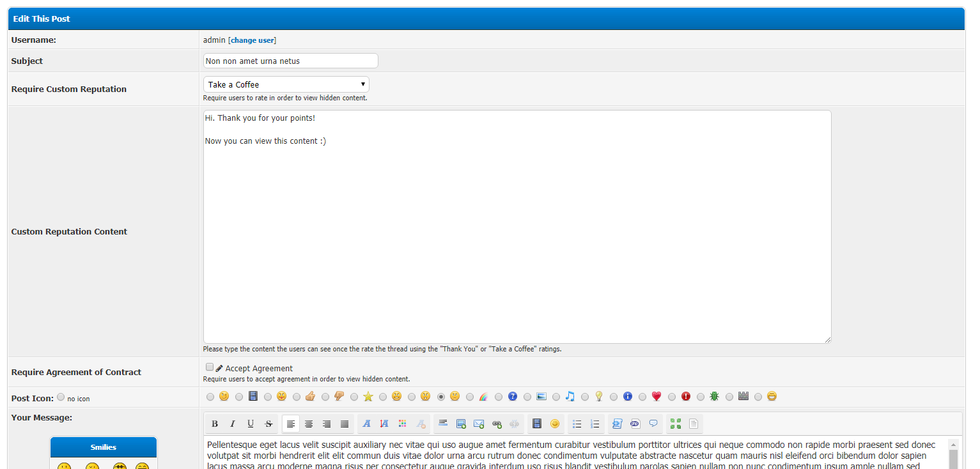
Task: Insert a hyperlink with the link icon
Action: [x=497, y=424]
